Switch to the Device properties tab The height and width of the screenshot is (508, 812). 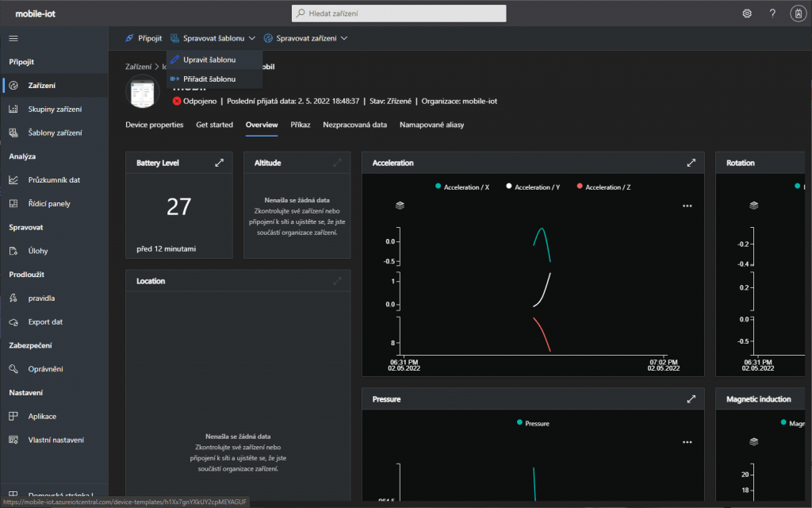[154, 125]
